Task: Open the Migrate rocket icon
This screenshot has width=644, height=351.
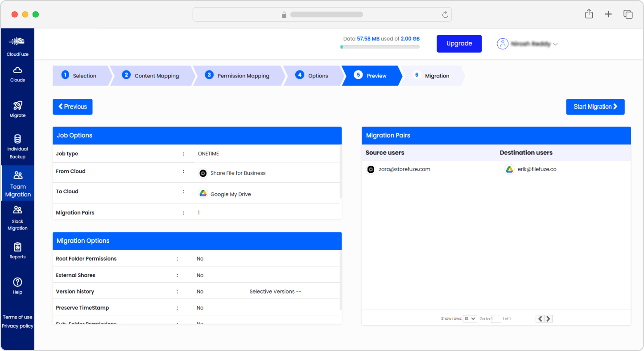Action: click(17, 105)
